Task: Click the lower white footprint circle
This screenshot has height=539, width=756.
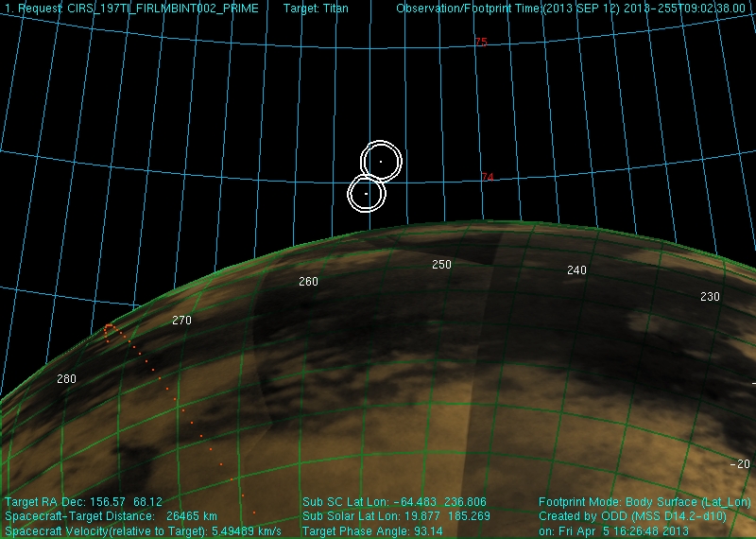Action: 367,193
